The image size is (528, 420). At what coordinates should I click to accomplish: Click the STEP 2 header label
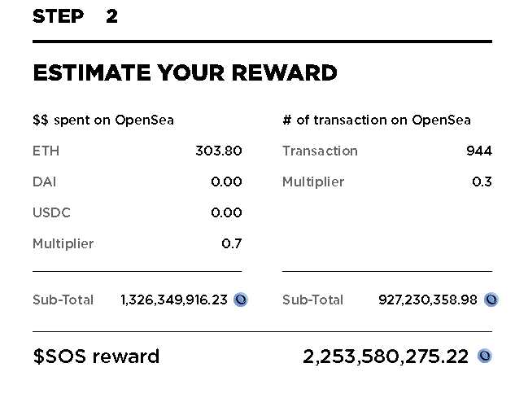pos(75,16)
